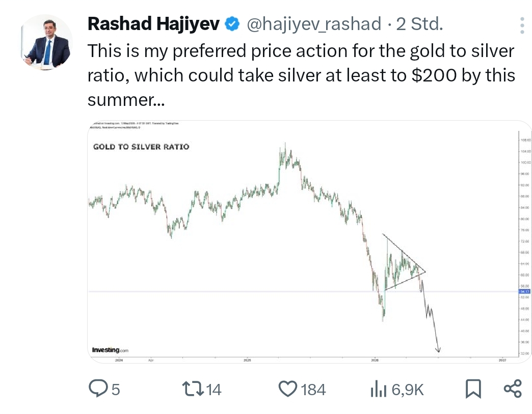Click the retweet arrows icon
The image size is (532, 414).
(193, 389)
